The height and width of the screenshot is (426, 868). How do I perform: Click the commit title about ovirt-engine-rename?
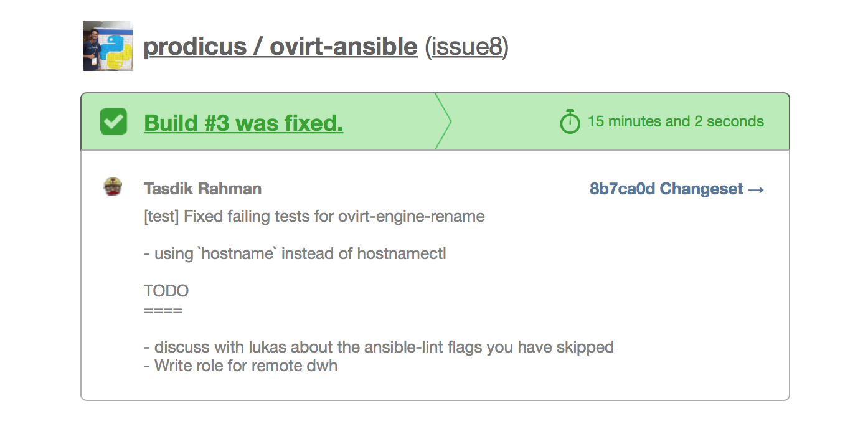pyautogui.click(x=314, y=217)
